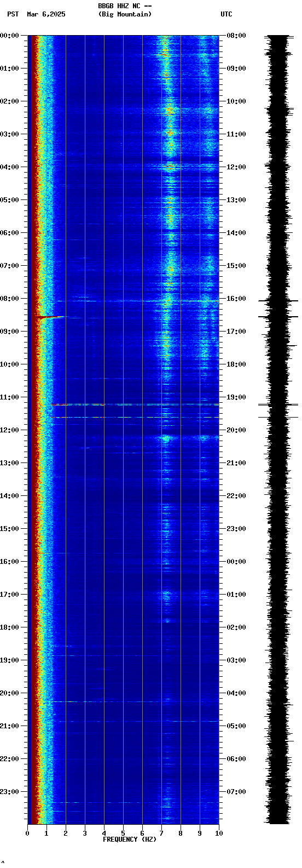The image size is (302, 868).
Task: Select the "12:00" PST axis label
Action: [9, 430]
